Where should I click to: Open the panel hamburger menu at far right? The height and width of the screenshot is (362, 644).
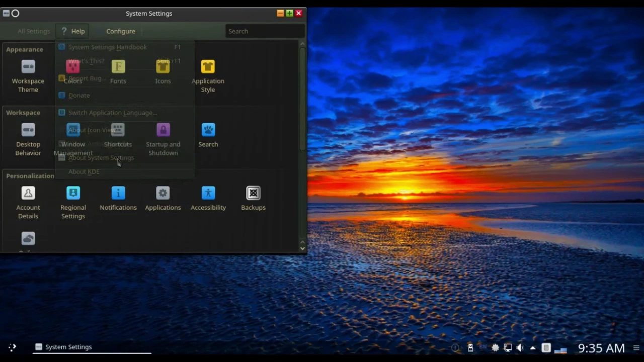coord(636,347)
